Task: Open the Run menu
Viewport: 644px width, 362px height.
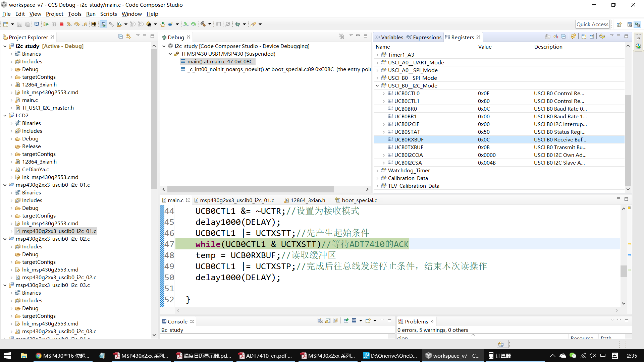Action: click(x=91, y=14)
